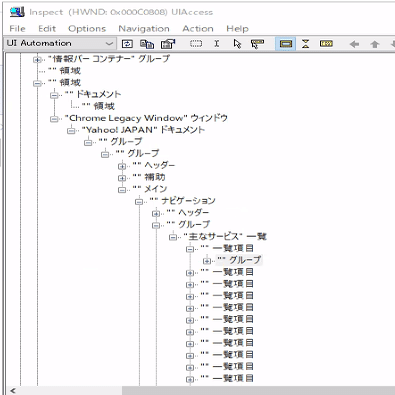Viewport: 395px width, 395px height.
Task: Toggle the Watch Cursor arrow icon
Action: click(237, 44)
